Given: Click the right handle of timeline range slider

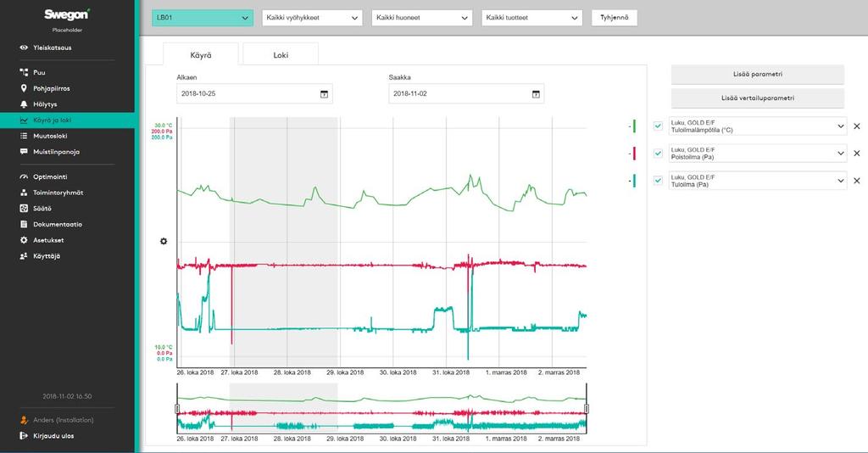Looking at the screenshot, I should tap(587, 409).
